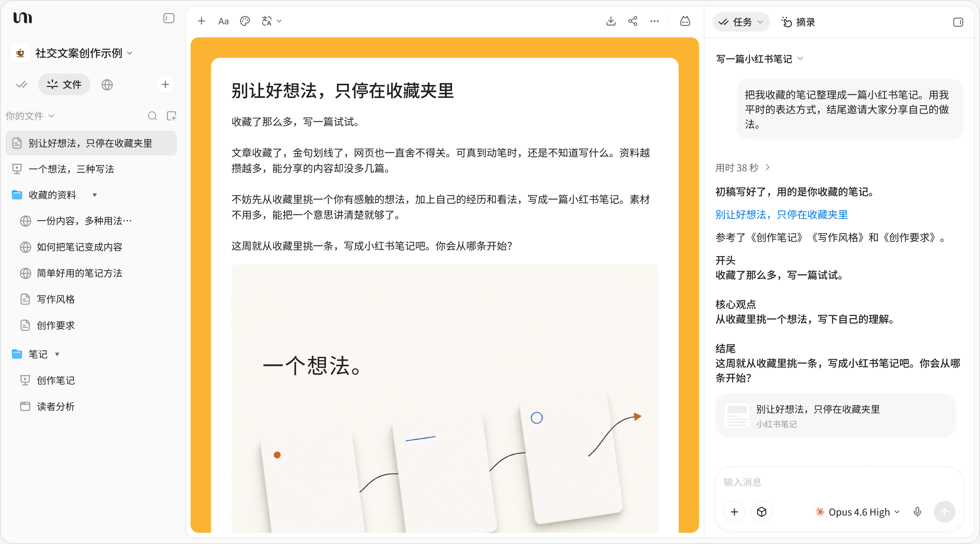980x544 pixels.
Task: Open the 小红书笔记 attachment card
Action: click(835, 415)
